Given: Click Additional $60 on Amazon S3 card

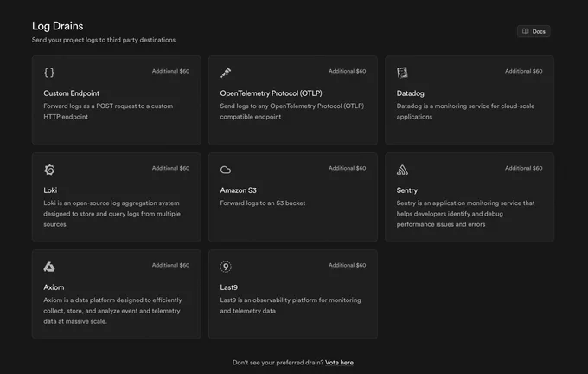Looking at the screenshot, I should (348, 168).
